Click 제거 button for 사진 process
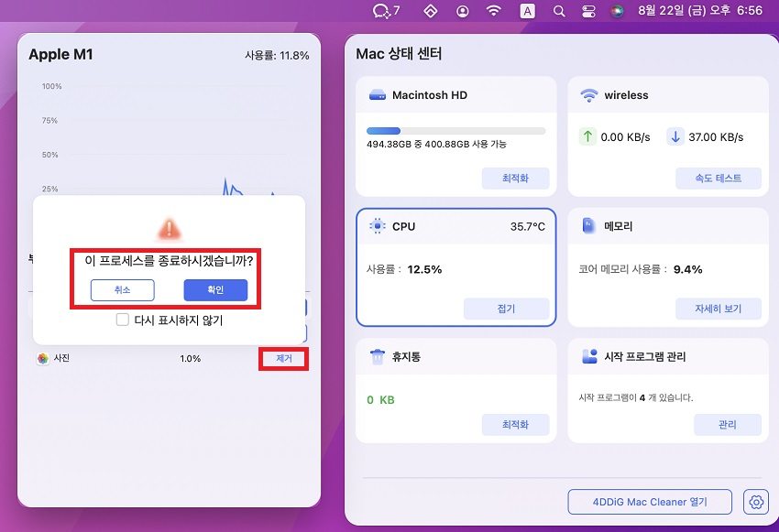The width and height of the screenshot is (779, 532). (284, 358)
